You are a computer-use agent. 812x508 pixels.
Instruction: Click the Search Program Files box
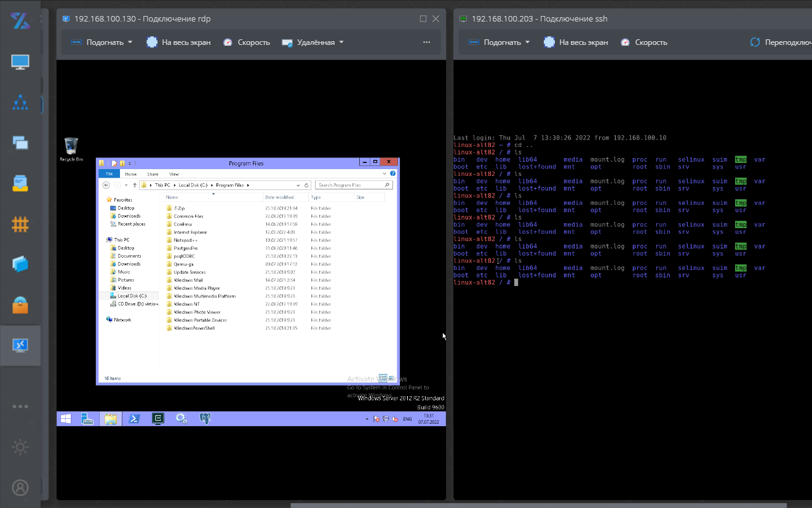[354, 185]
